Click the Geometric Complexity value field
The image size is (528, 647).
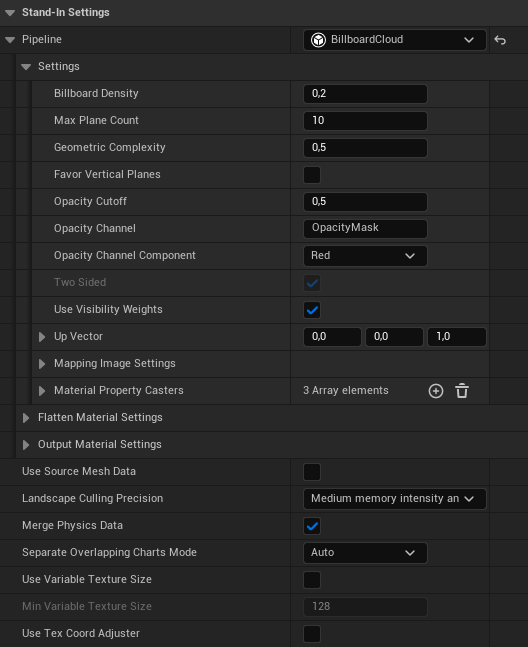click(365, 148)
